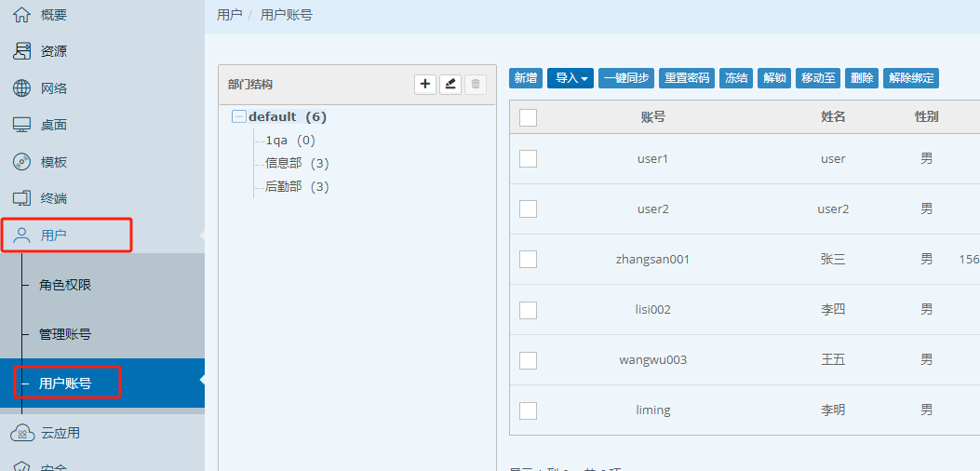Viewport: 980px width, 471px height.
Task: Click the add department plus icon
Action: [425, 85]
